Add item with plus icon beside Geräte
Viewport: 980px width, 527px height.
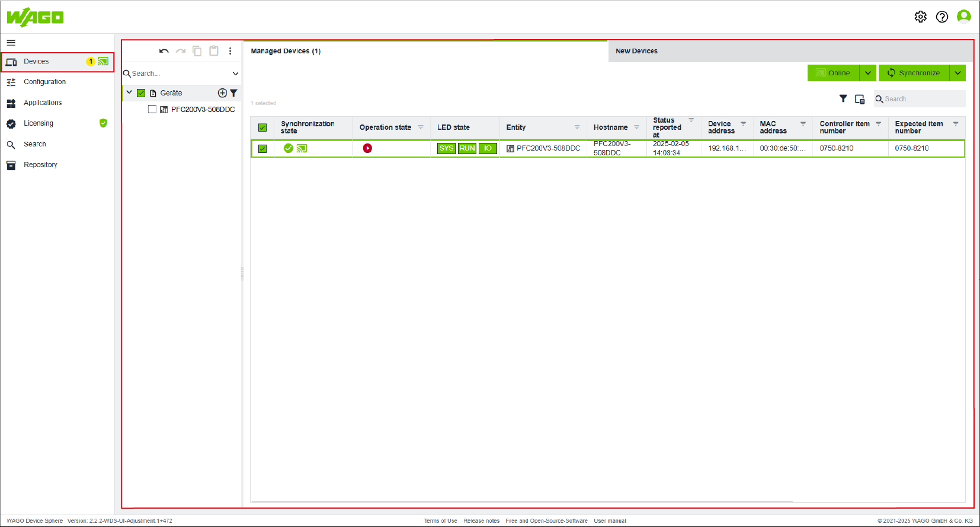(222, 93)
